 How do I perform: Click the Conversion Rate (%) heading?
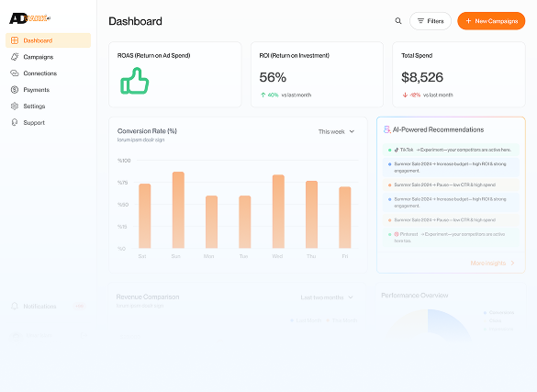click(147, 130)
